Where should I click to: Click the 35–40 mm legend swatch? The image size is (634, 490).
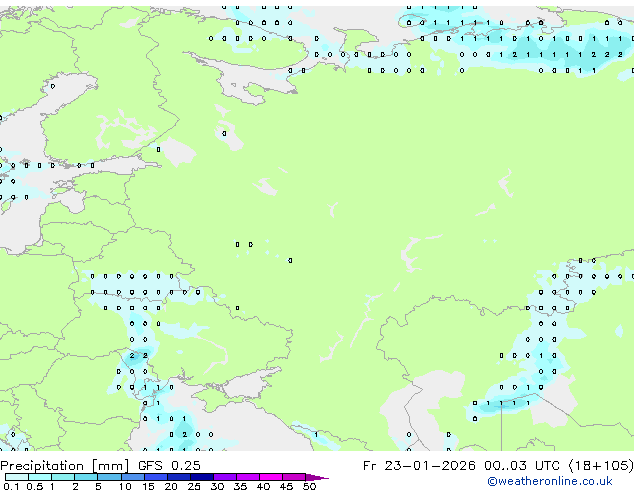(x=247, y=477)
